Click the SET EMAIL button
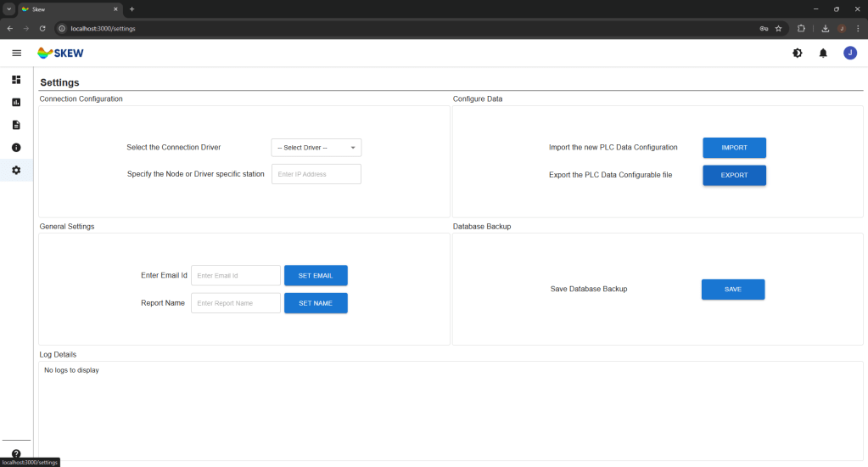 tap(316, 276)
